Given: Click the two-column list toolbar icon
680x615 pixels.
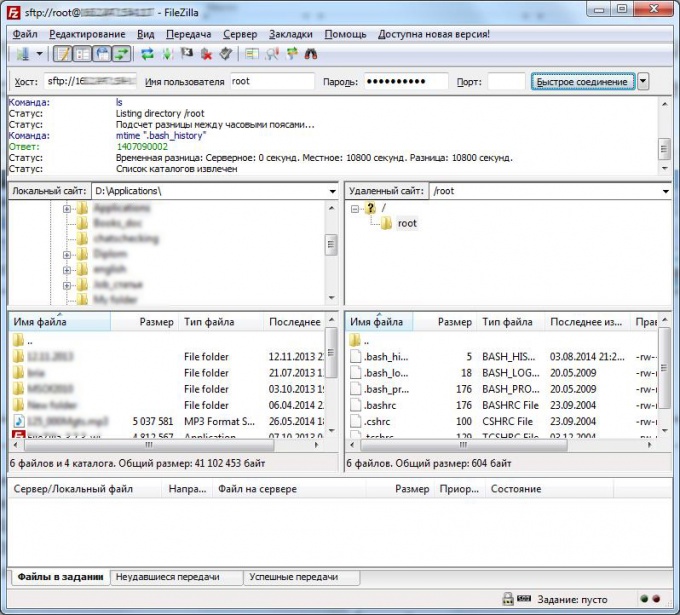Looking at the screenshot, I should click(252, 54).
